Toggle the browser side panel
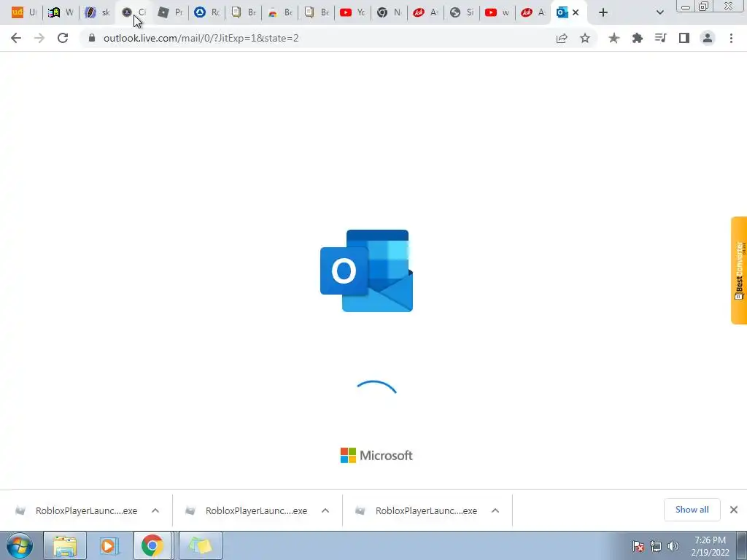747x560 pixels. pyautogui.click(x=684, y=38)
